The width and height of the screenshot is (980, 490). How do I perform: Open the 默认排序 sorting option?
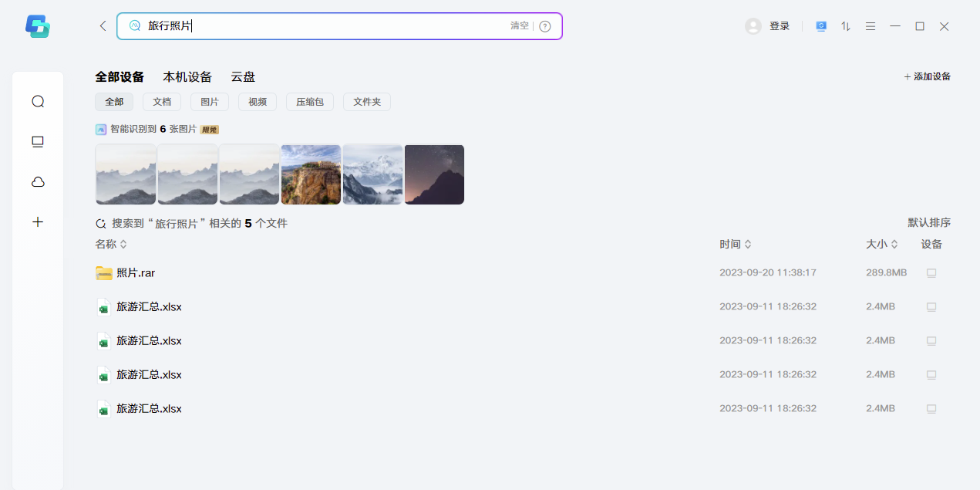click(929, 222)
